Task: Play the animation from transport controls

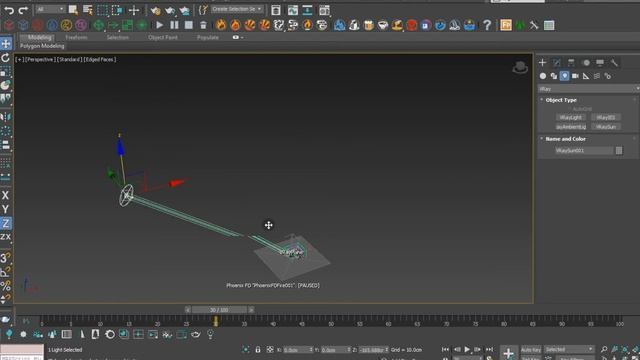Action: [467, 349]
